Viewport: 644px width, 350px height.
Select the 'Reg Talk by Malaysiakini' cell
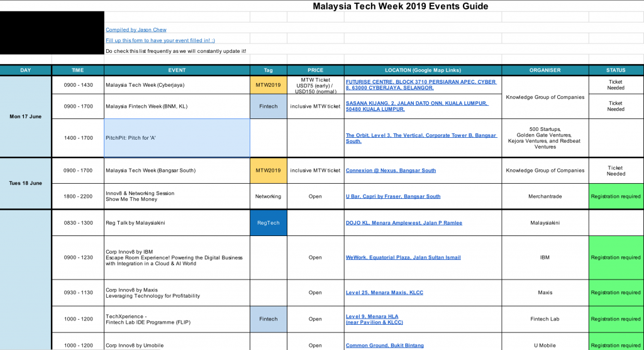(177, 223)
